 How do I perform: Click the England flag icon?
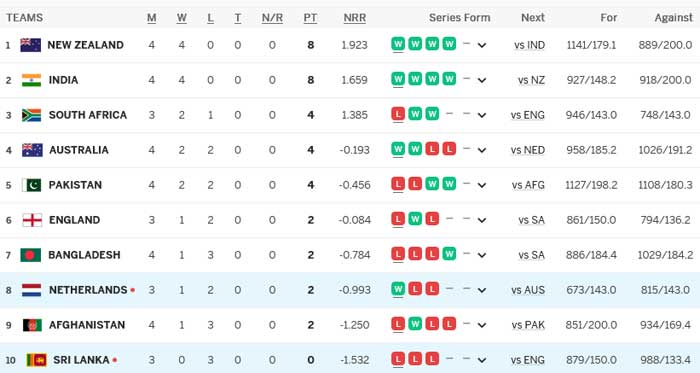coord(32,220)
